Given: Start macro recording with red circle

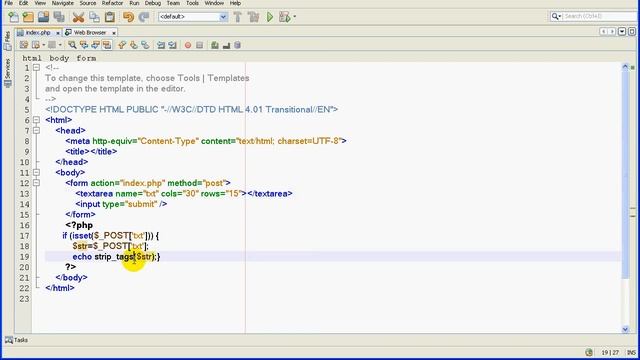Looking at the screenshot, I should tap(188, 45).
